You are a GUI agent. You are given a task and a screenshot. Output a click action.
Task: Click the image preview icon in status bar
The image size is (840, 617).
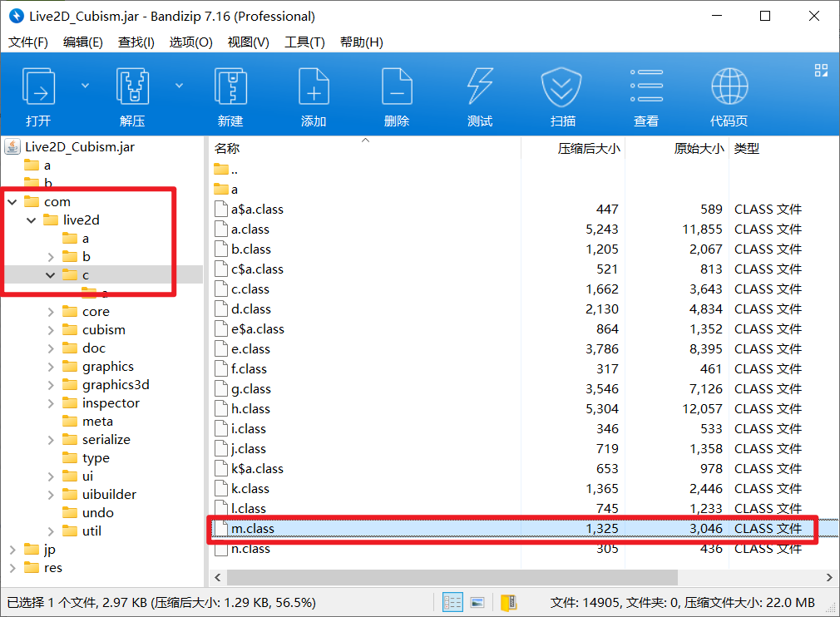tap(477, 603)
